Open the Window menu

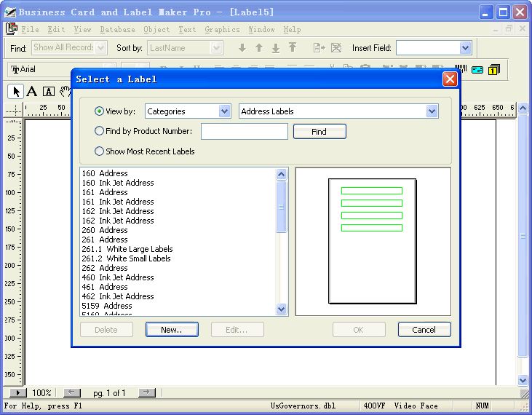coord(261,30)
